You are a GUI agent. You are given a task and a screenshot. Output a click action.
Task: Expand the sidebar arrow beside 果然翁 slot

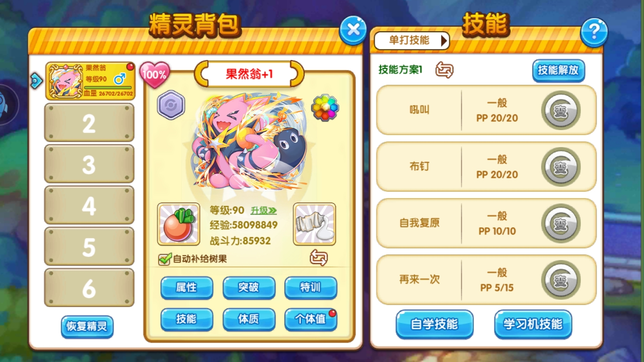(36, 80)
